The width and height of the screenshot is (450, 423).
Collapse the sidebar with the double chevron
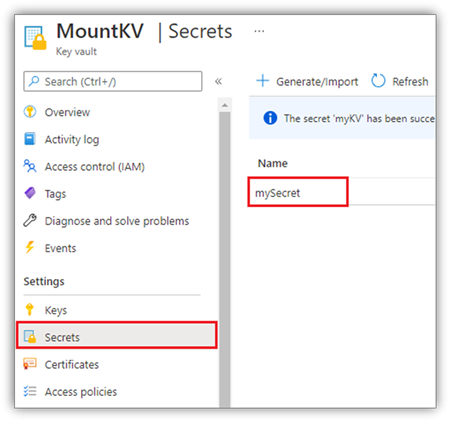click(218, 81)
